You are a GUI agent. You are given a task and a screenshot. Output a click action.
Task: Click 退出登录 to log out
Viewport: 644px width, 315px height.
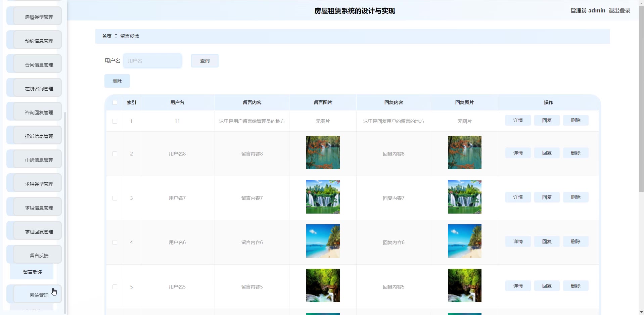(619, 10)
